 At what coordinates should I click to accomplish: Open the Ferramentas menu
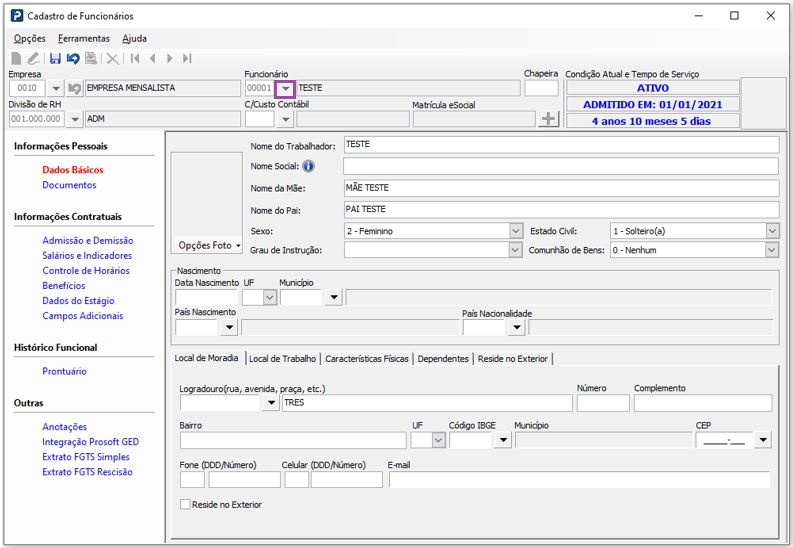point(84,38)
